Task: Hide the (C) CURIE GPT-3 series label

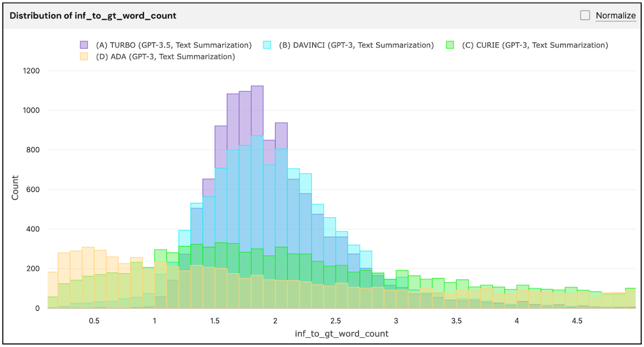Action: [535, 45]
